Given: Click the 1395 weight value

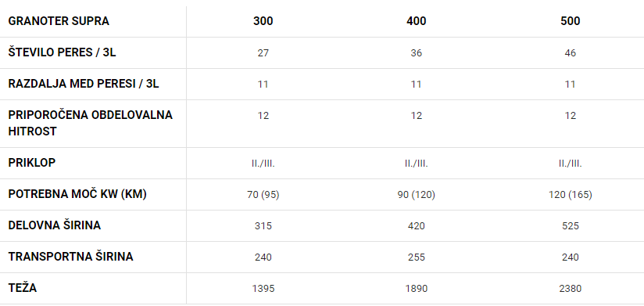Looking at the screenshot, I should pos(263,288).
